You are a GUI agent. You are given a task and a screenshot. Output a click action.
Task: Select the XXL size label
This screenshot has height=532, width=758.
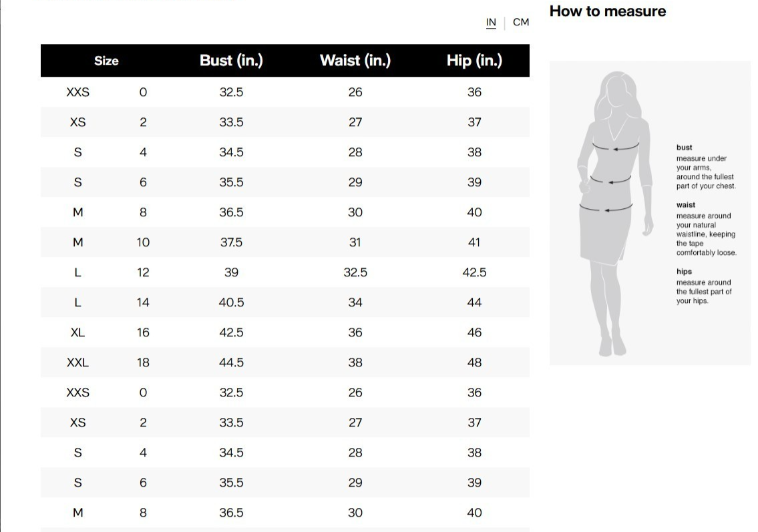77,362
